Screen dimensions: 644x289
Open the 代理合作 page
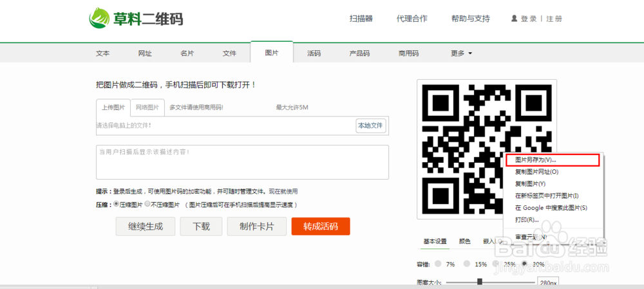pyautogui.click(x=412, y=19)
